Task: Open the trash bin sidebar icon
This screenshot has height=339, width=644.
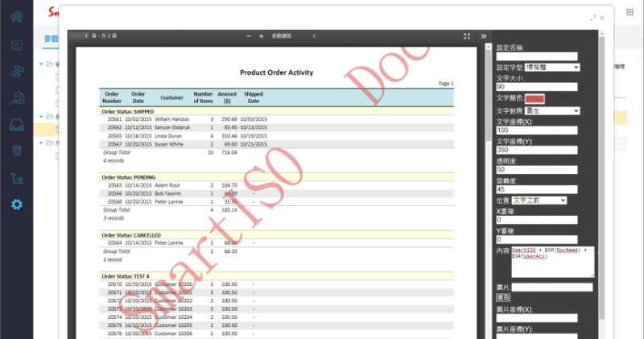Action: coord(17,150)
